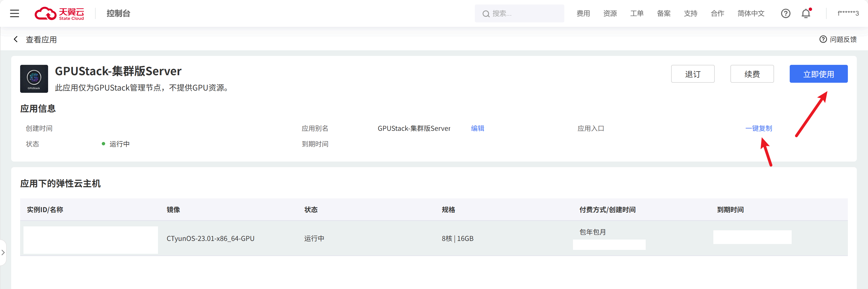Click the 查看应用 page title

point(41,40)
